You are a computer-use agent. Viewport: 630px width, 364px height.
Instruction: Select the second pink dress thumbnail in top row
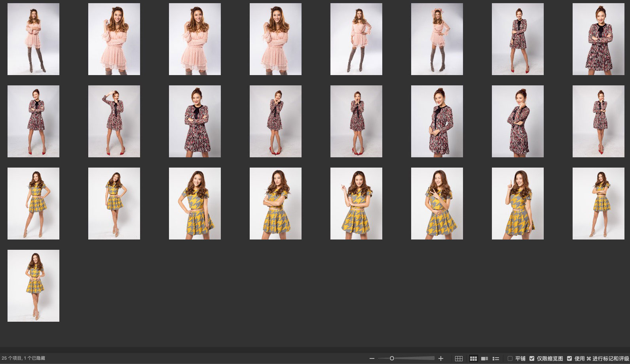click(x=114, y=39)
